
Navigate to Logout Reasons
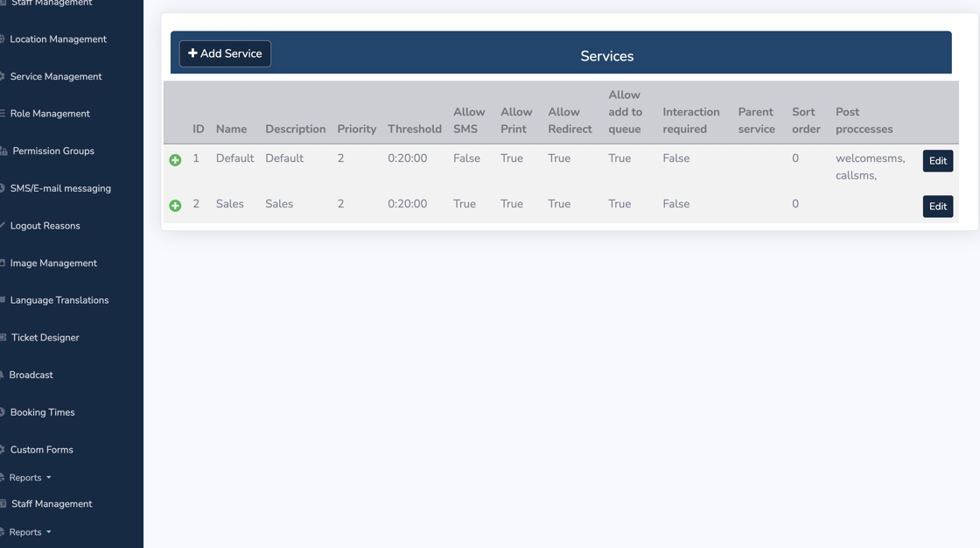point(45,226)
